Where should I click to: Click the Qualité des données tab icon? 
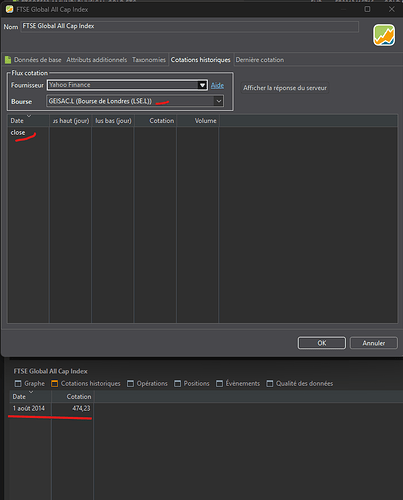(x=269, y=384)
